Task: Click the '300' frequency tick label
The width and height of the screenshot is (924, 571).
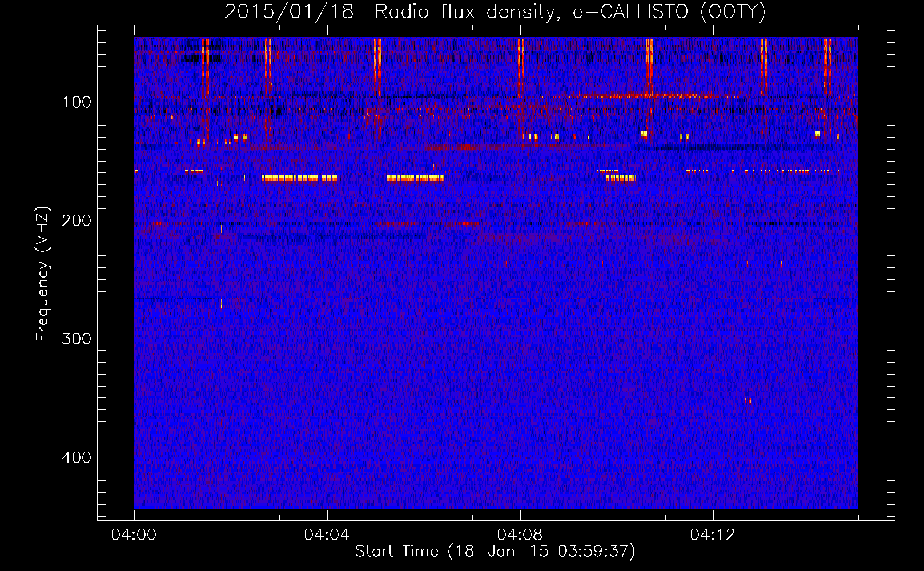Action: click(77, 339)
